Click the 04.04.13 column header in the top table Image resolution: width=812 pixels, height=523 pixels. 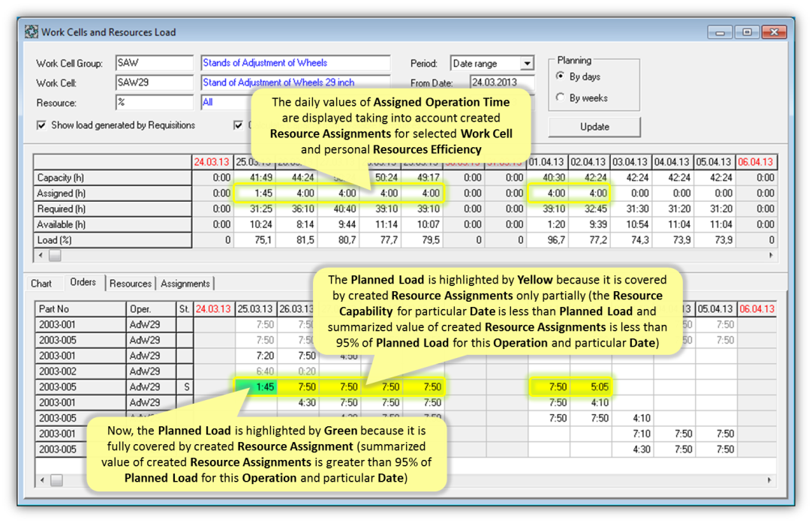(672, 162)
